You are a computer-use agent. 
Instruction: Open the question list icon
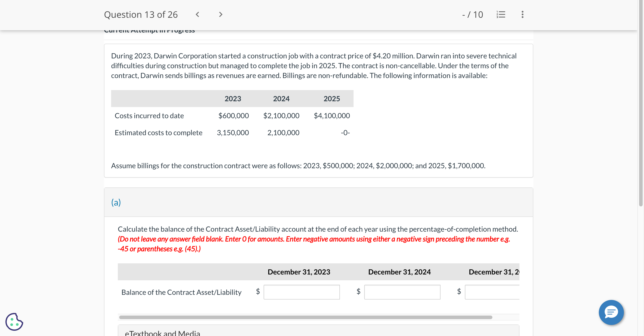pyautogui.click(x=501, y=15)
